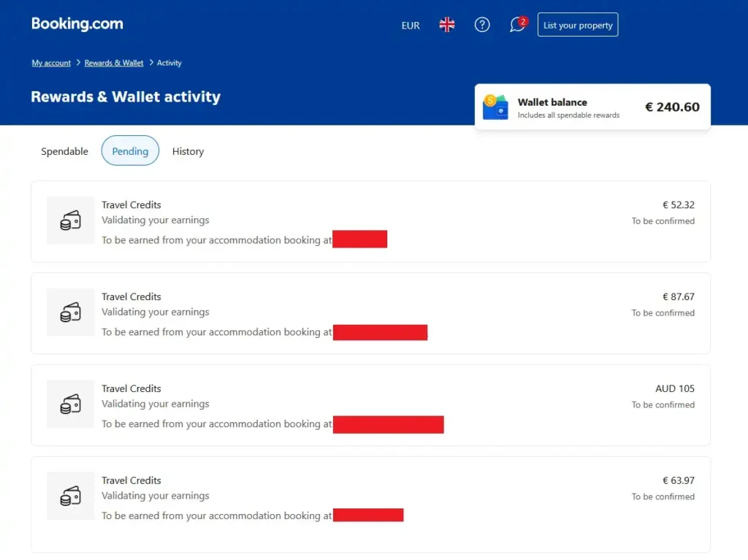This screenshot has height=560, width=748.
Task: Click To be confirmed under € 63.97
Action: coord(663,496)
